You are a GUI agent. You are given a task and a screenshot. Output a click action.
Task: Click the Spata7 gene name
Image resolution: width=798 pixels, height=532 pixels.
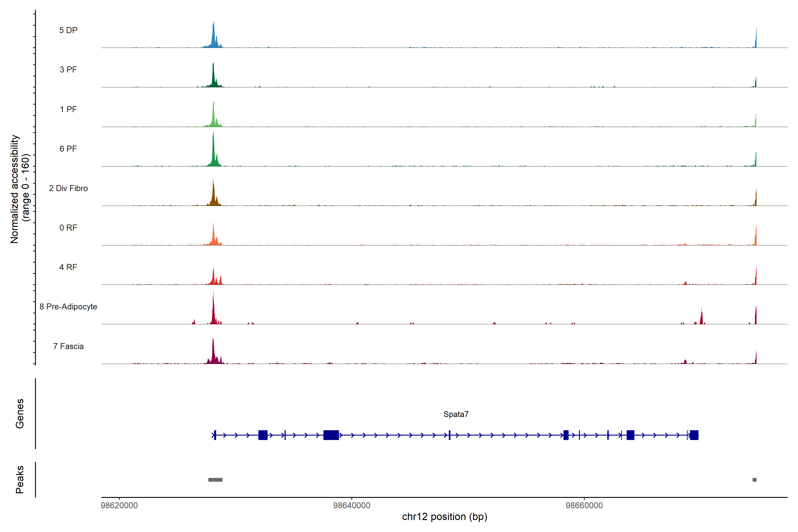456,414
